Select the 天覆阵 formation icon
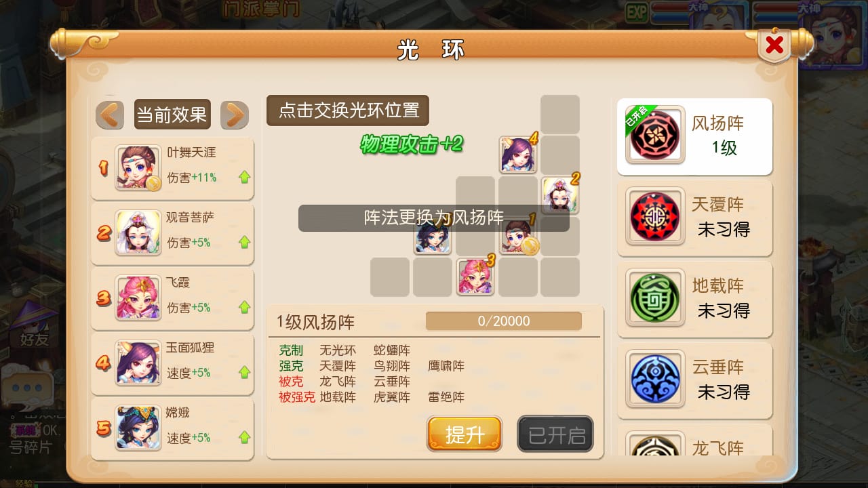868x488 pixels. click(654, 216)
